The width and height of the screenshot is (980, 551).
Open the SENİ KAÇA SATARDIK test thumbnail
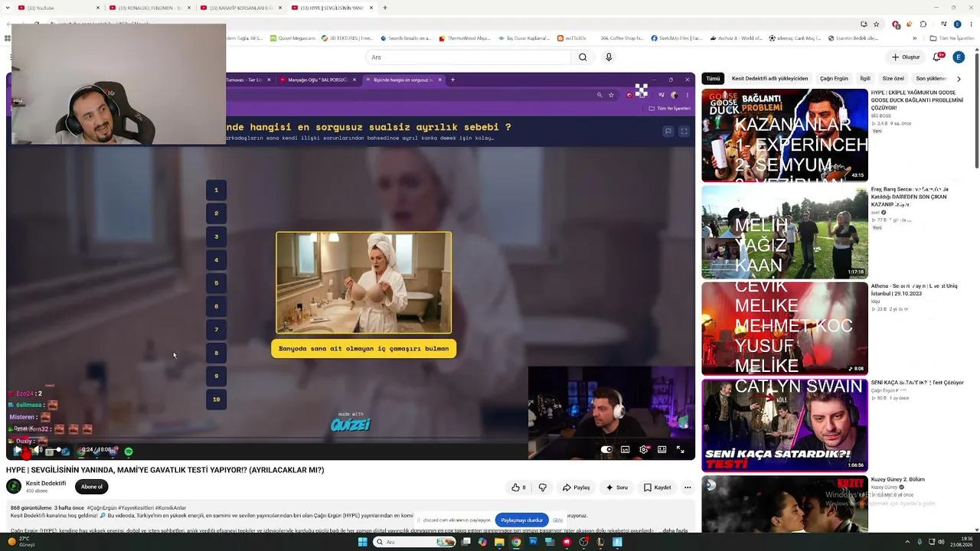(x=785, y=425)
